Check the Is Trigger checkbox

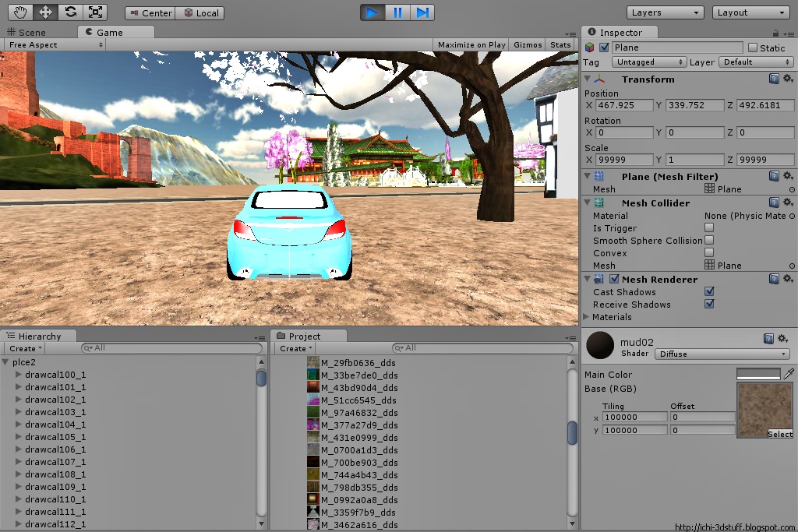[x=710, y=228]
